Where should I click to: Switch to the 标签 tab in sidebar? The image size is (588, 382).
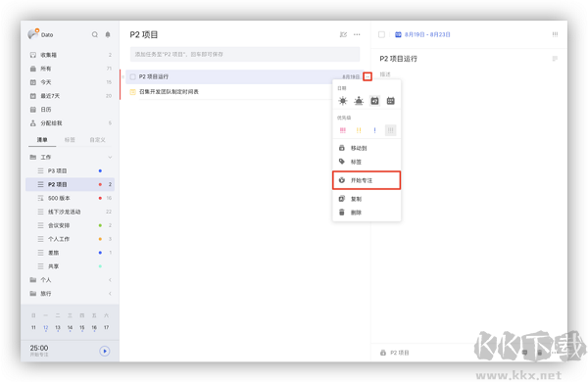coord(70,140)
